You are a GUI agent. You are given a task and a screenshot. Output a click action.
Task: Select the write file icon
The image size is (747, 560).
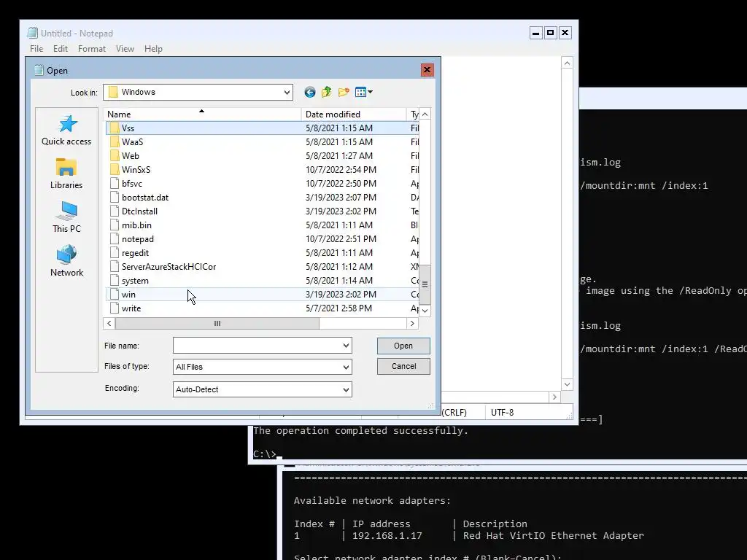click(114, 308)
